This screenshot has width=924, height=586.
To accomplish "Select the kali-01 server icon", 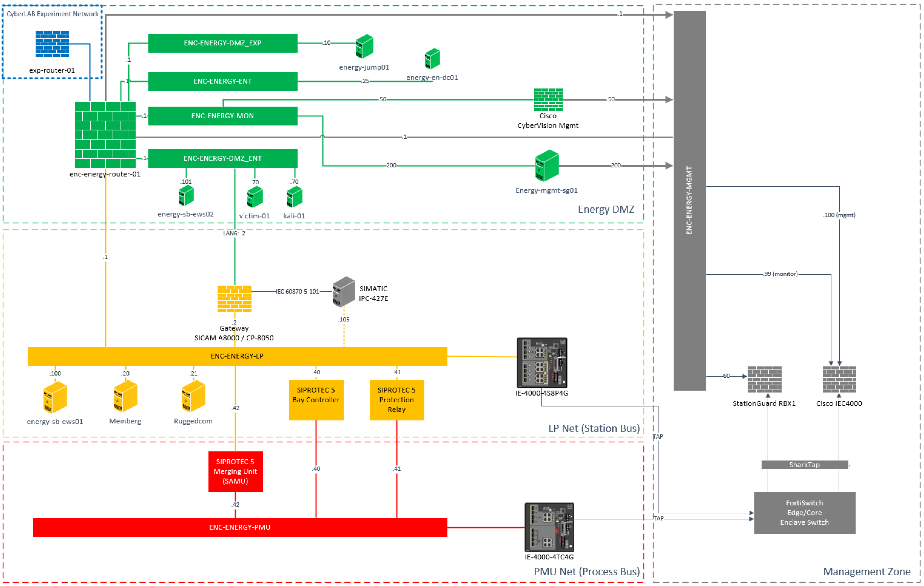I will coord(294,197).
